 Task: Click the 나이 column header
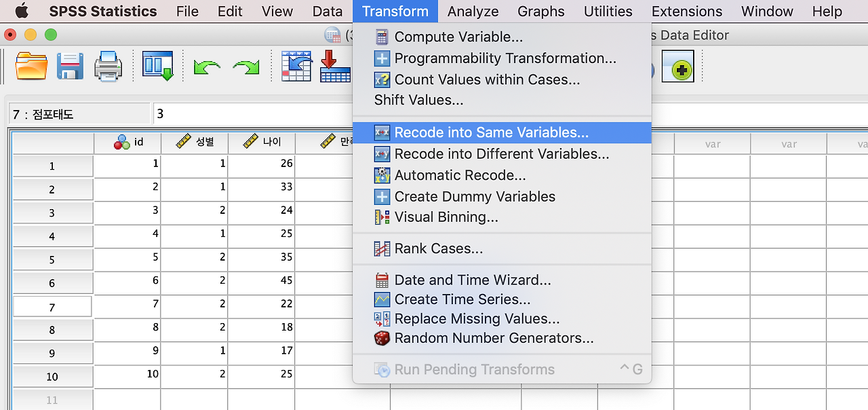coord(261,143)
